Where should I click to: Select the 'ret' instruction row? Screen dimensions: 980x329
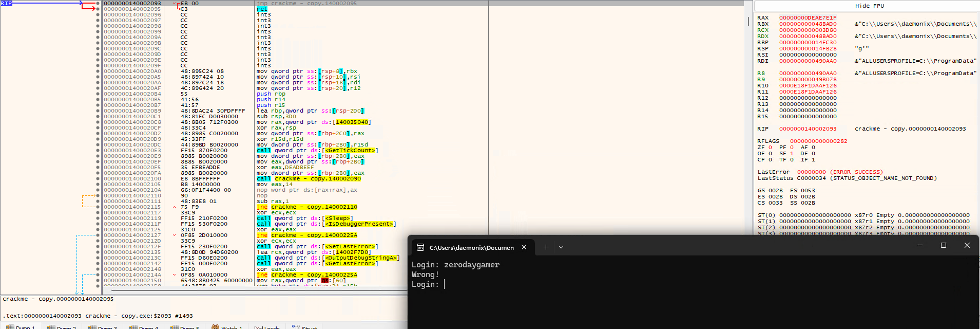coord(262,9)
